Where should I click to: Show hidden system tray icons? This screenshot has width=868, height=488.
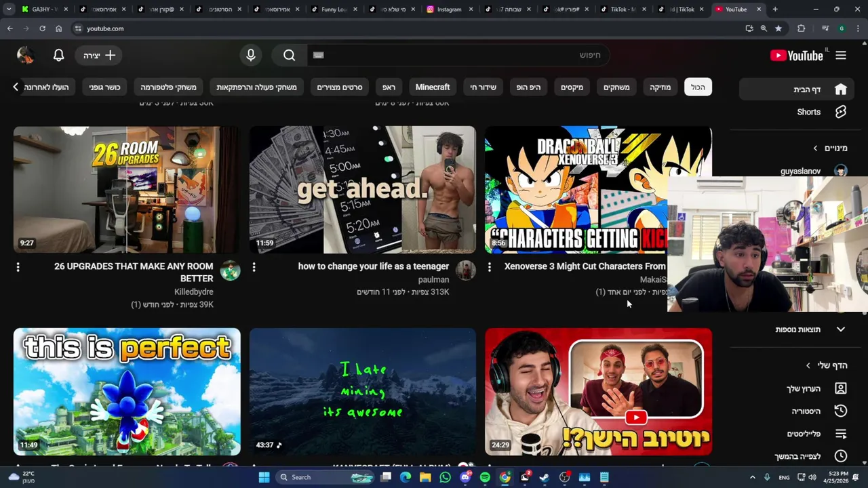click(752, 477)
